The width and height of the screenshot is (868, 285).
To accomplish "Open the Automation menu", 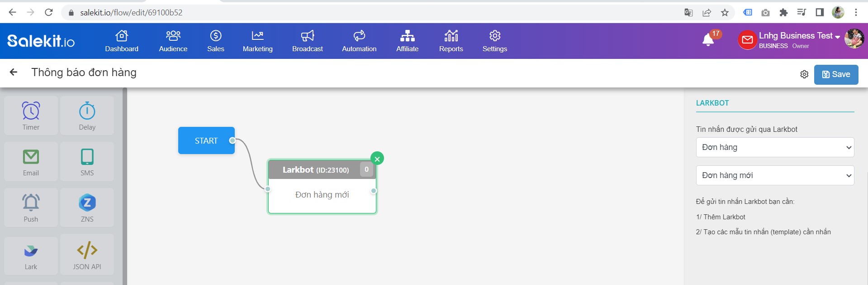I will [x=359, y=41].
